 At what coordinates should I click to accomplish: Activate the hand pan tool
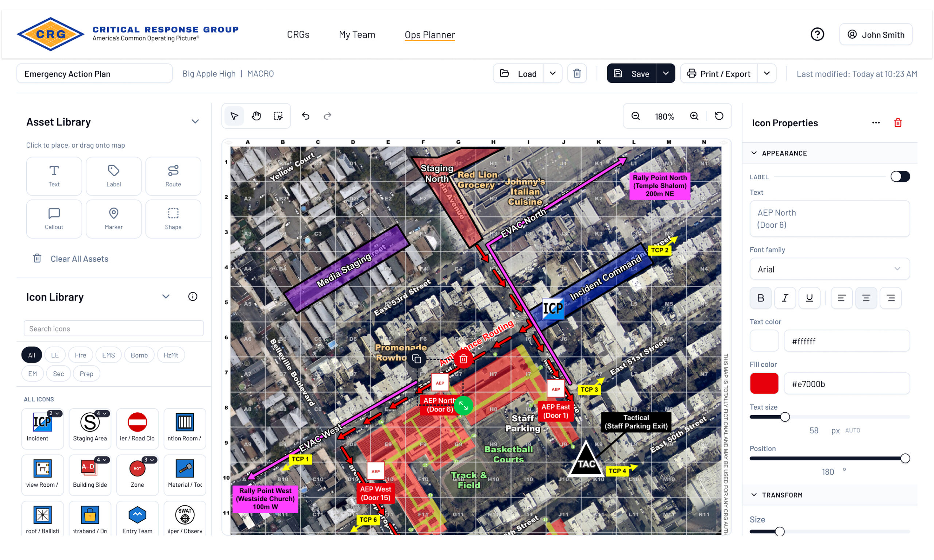256,116
